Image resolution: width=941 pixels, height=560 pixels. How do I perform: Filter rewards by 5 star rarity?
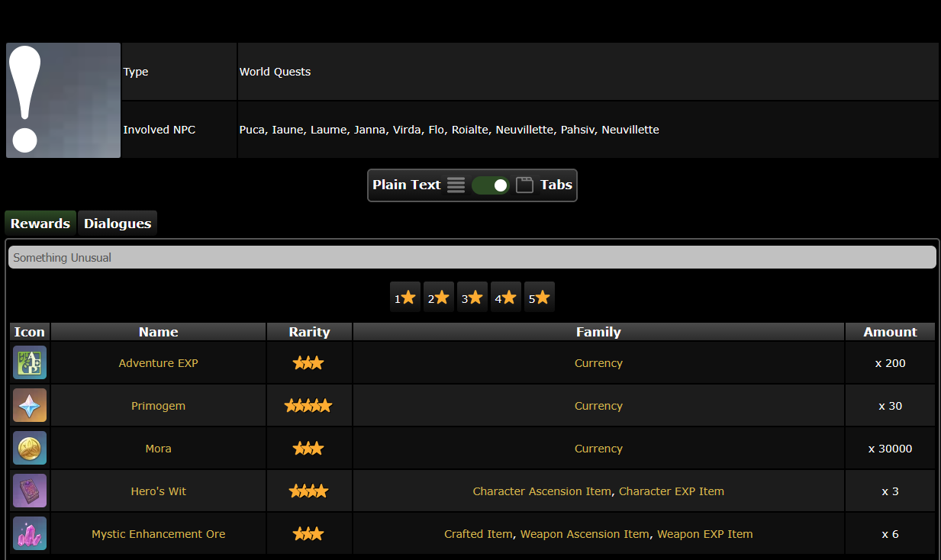tap(540, 298)
